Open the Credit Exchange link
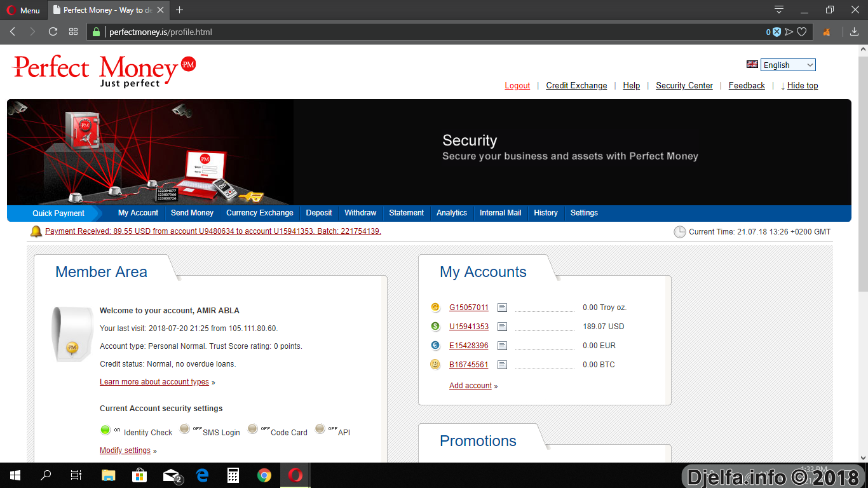868x488 pixels. [x=576, y=86]
